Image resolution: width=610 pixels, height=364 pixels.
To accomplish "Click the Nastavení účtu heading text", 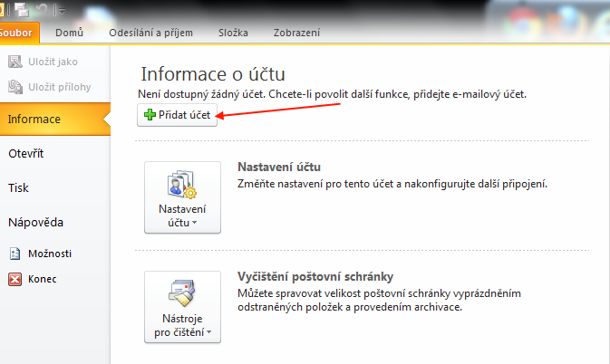I will (279, 167).
